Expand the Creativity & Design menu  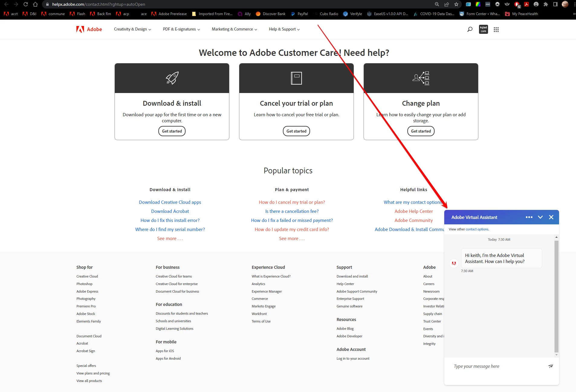(132, 29)
